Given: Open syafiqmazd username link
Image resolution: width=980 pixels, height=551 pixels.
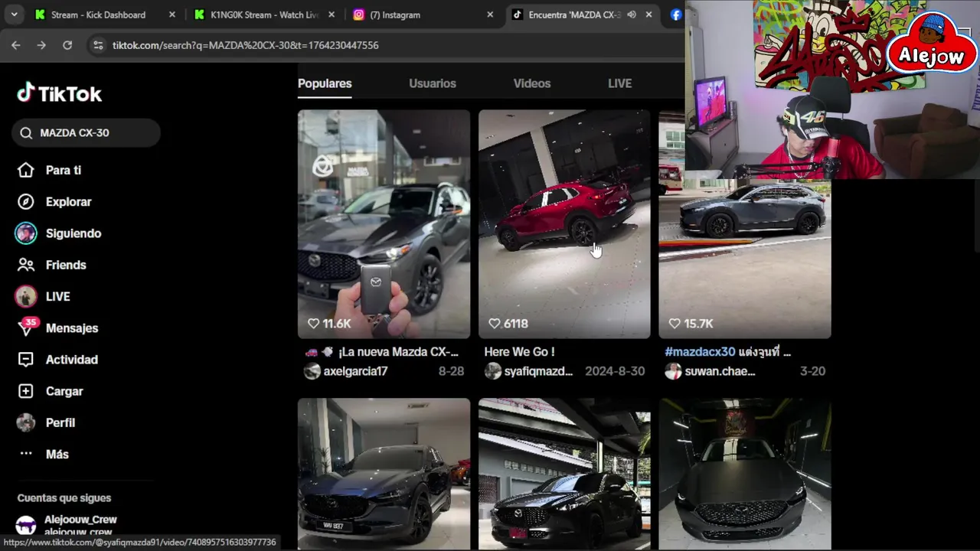Looking at the screenshot, I should [x=538, y=371].
